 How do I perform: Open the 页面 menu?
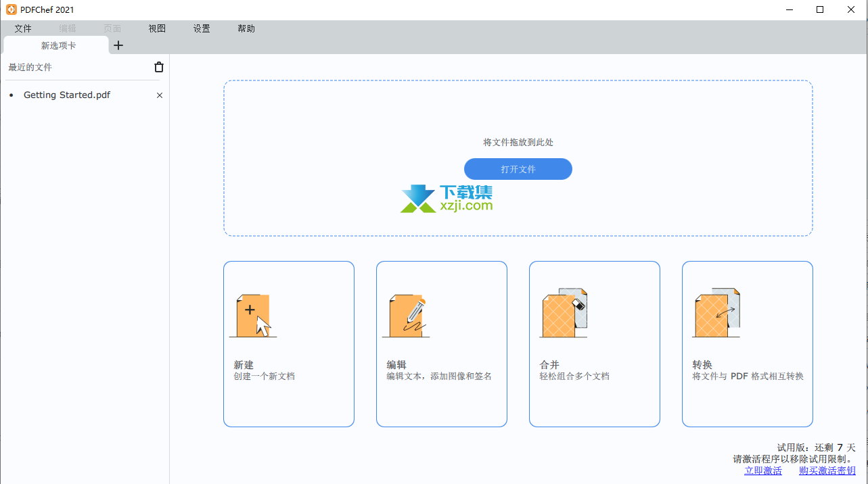click(112, 28)
